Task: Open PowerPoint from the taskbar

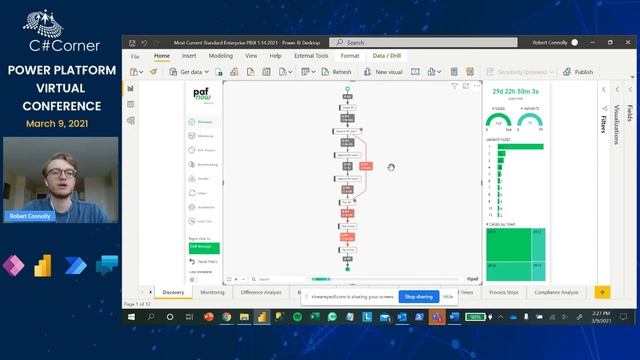Action: click(x=209, y=317)
